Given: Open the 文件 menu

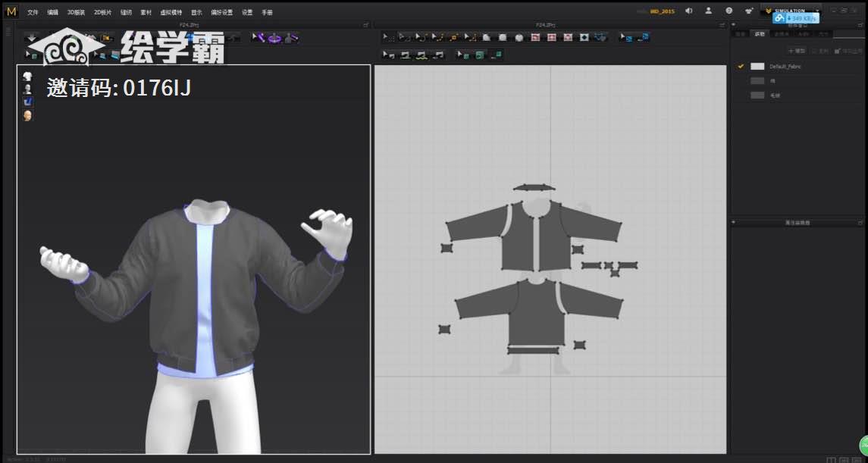Looking at the screenshot, I should tap(33, 11).
